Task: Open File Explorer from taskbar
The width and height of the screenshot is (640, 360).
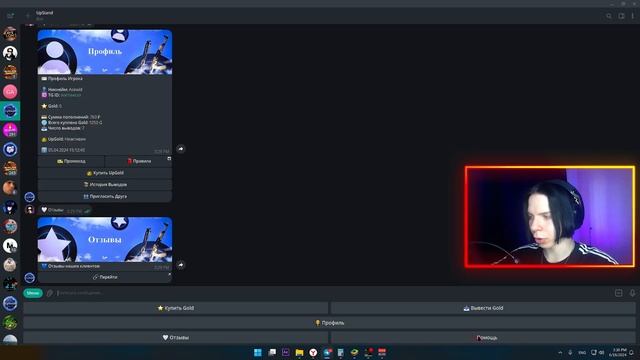Action: pyautogui.click(x=299, y=352)
